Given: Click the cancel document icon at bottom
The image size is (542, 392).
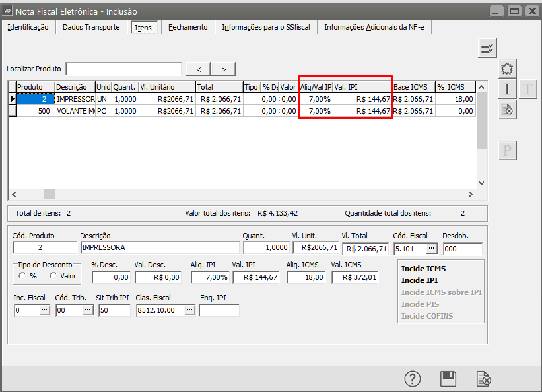Looking at the screenshot, I should (x=484, y=379).
